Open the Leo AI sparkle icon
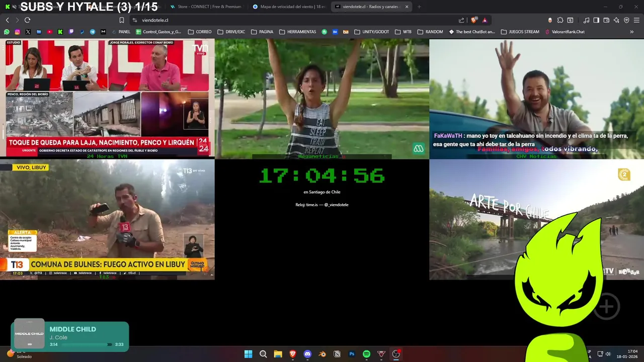Image resolution: width=644 pixels, height=362 pixels. 616,20
